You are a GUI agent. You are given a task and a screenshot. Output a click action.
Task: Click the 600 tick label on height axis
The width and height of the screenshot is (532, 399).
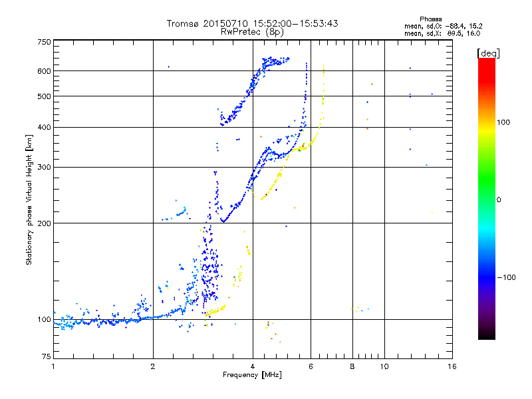(x=44, y=71)
